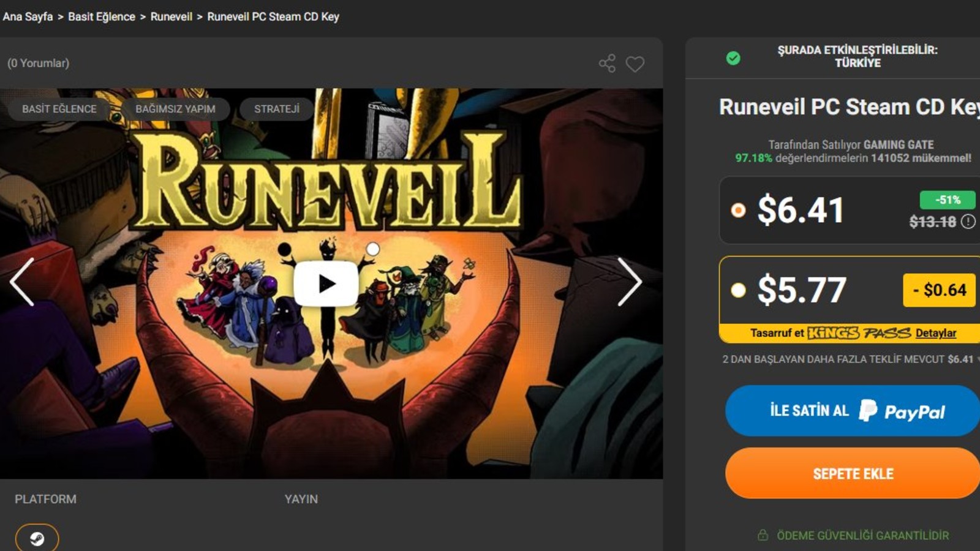Go to next image with right arrow

(x=629, y=282)
